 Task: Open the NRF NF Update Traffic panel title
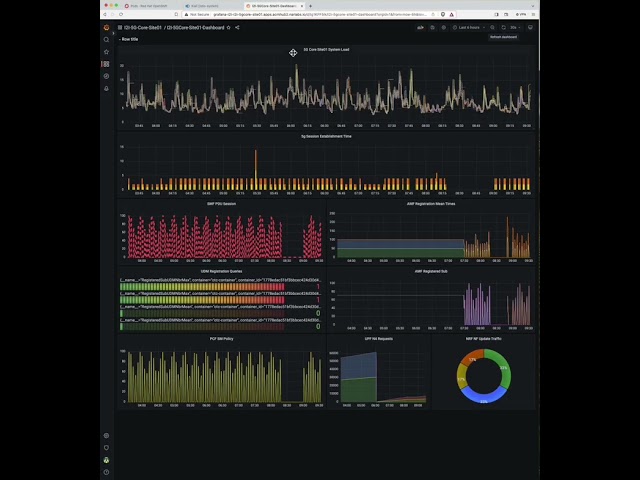coord(483,339)
